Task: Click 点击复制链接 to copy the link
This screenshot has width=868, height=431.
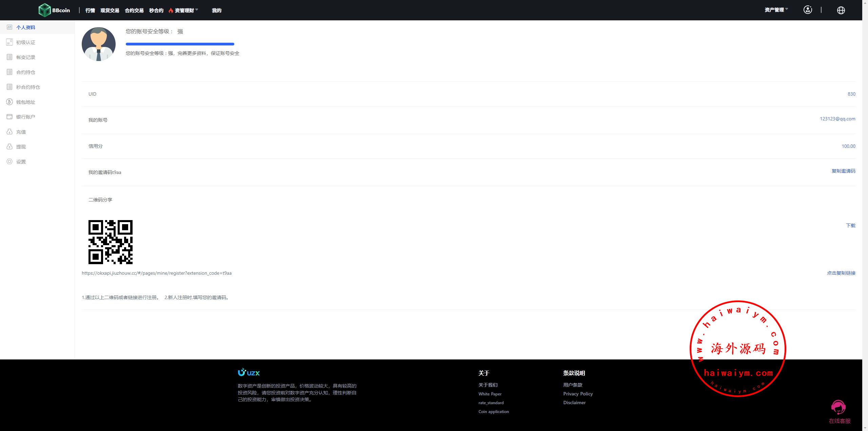Action: tap(841, 273)
